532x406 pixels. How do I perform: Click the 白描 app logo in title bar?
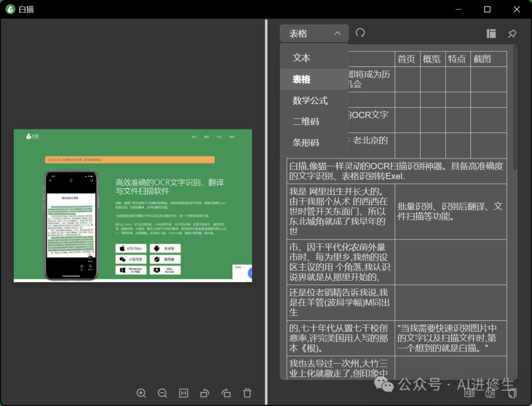pyautogui.click(x=10, y=9)
